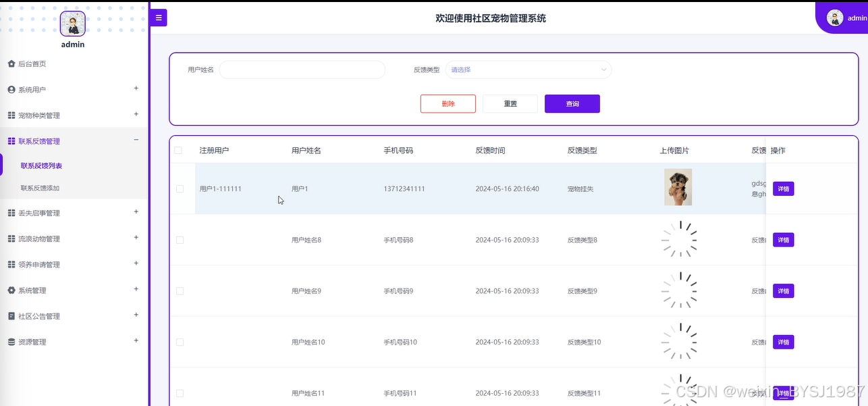Click the 手机号码 column header
Viewport: 868px width, 406px height.
pyautogui.click(x=398, y=150)
